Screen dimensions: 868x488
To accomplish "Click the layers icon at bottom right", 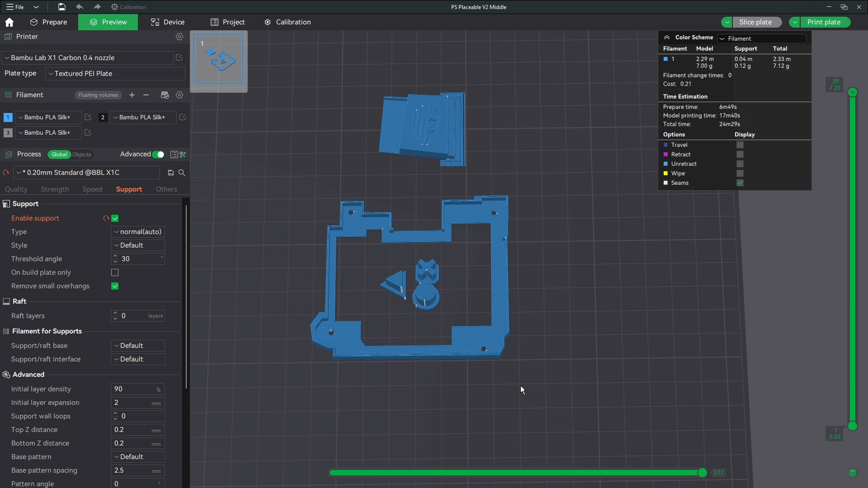I will (852, 473).
